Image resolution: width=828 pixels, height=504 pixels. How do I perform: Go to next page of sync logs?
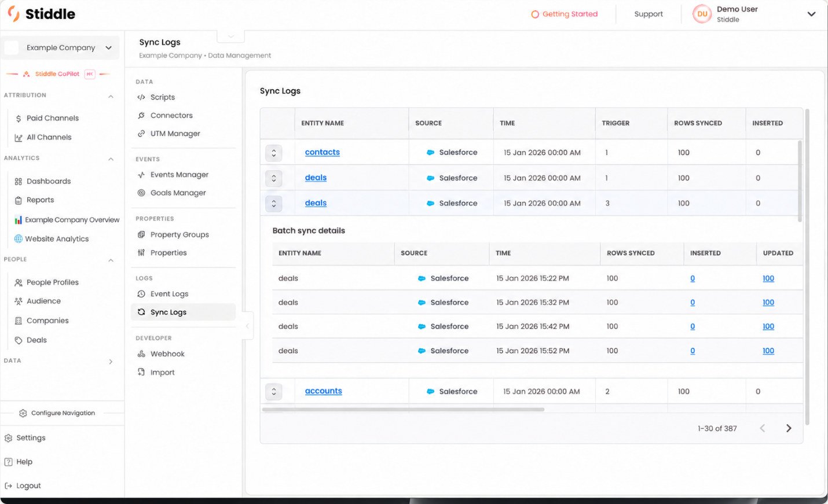(789, 428)
